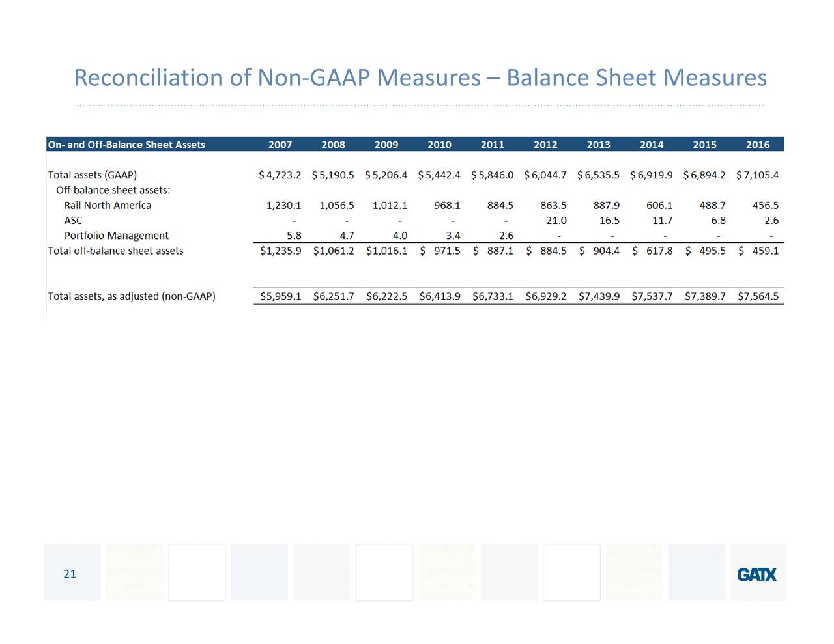The image size is (834, 644).
Task: Click 'Total assets, as adjusted (non-GAAP)' label
Action: coord(132,296)
